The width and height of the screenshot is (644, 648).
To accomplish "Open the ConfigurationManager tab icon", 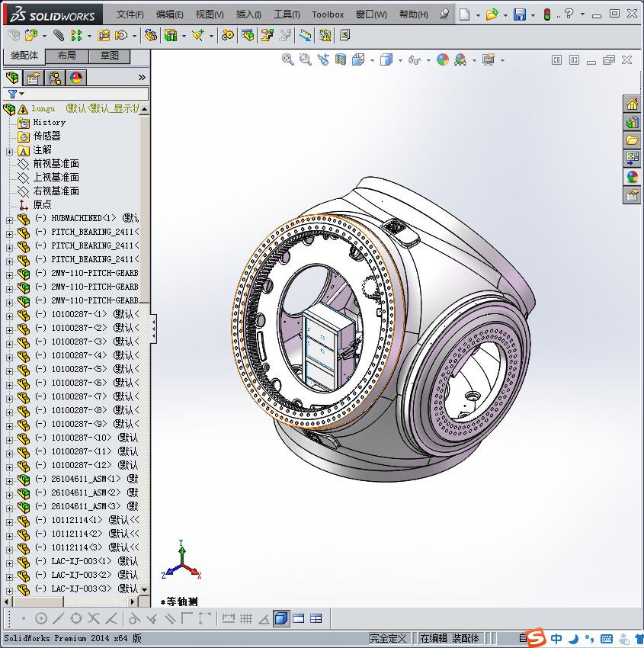I will 55,78.
